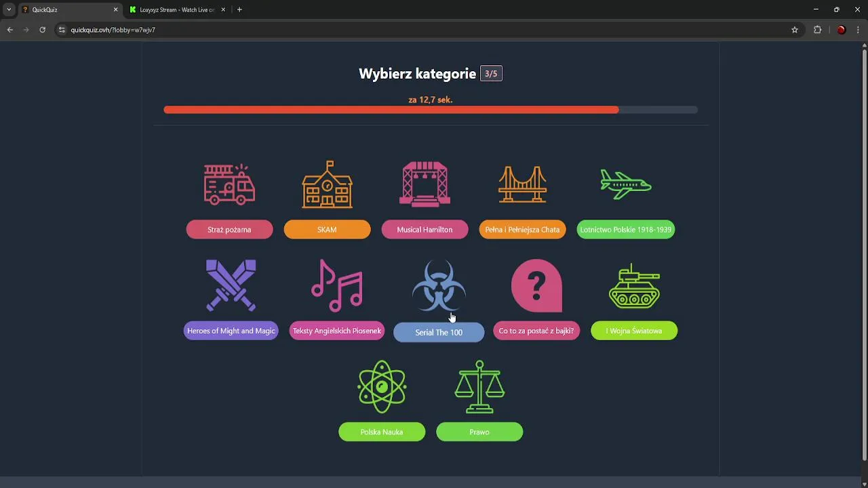Click the question mark head icon
Viewport: 868px width, 488px height.
[536, 285]
